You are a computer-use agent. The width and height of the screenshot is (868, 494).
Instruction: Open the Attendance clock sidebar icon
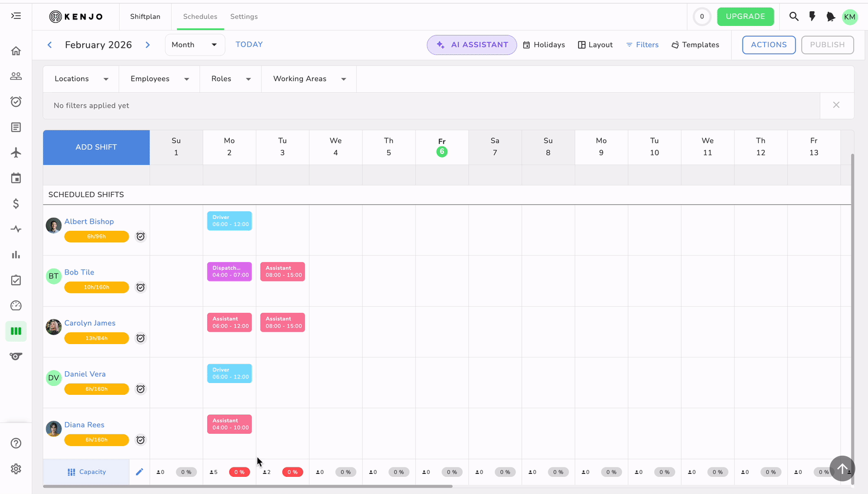pyautogui.click(x=16, y=102)
